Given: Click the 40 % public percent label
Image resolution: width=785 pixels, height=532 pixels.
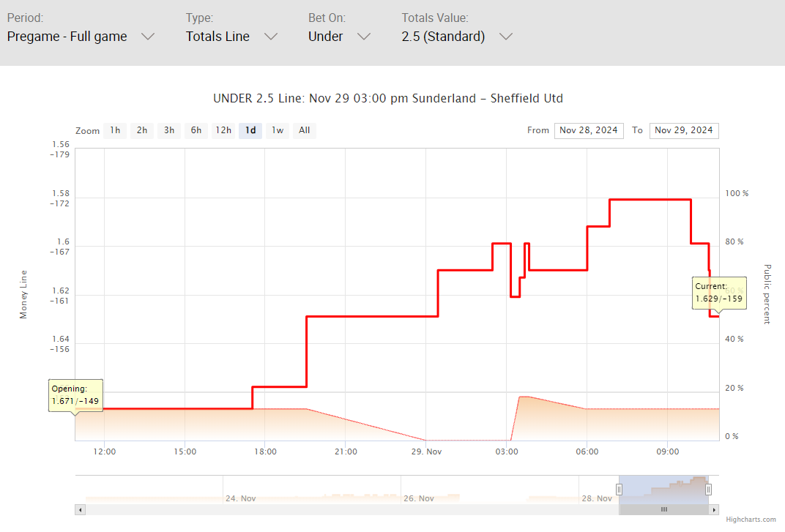Looking at the screenshot, I should (734, 340).
